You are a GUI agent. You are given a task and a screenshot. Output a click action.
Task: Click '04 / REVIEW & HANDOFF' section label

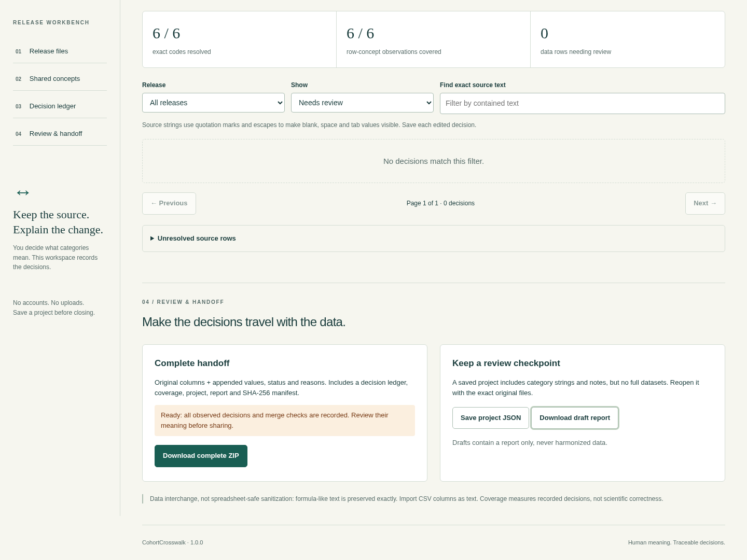[183, 302]
